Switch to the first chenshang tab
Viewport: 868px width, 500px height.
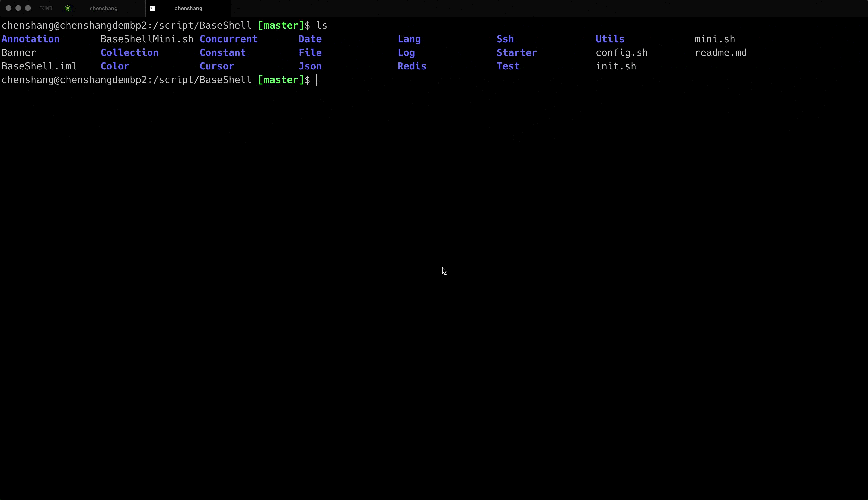click(x=103, y=8)
